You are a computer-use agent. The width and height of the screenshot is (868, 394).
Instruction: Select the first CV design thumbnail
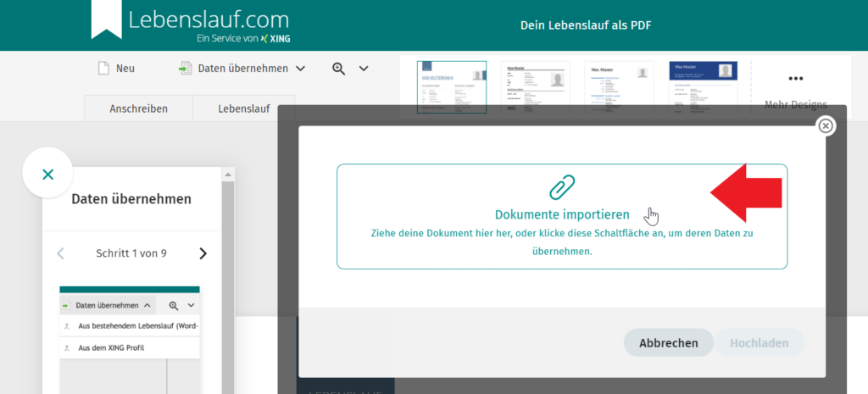(452, 87)
